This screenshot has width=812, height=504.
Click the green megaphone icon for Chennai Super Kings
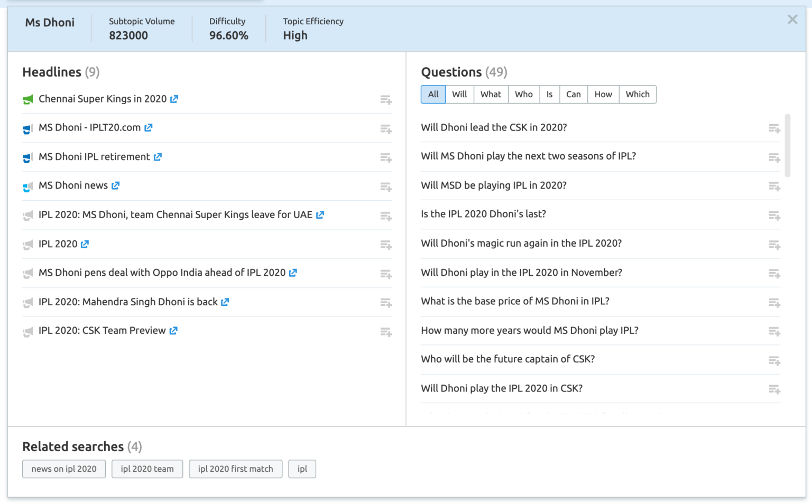28,99
